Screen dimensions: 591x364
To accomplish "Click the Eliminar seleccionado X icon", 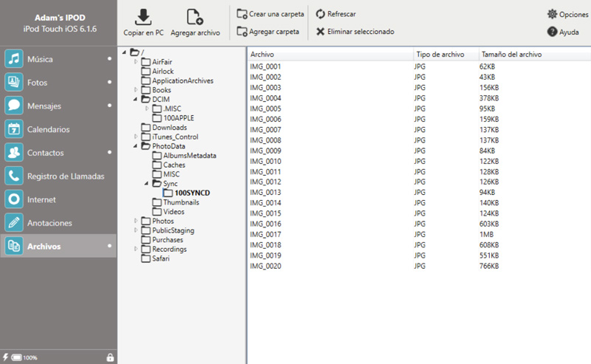I will click(321, 31).
